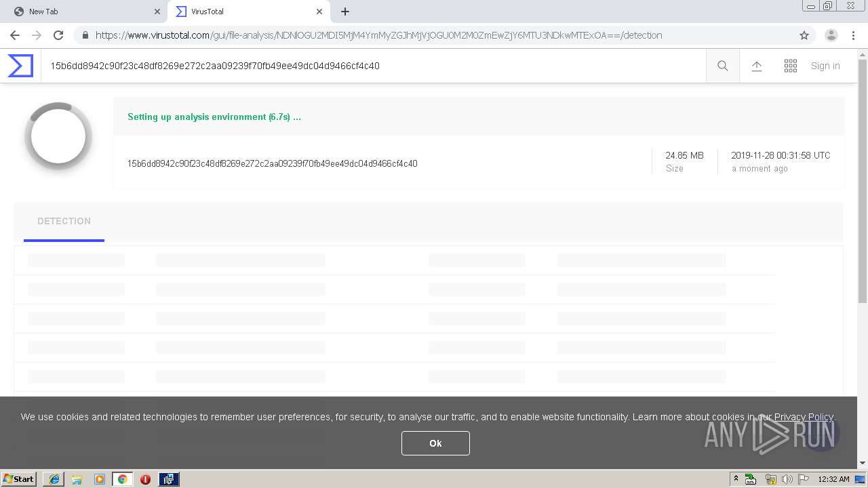
Task: Click the page vertical scrollbar thumb
Action: [863, 181]
